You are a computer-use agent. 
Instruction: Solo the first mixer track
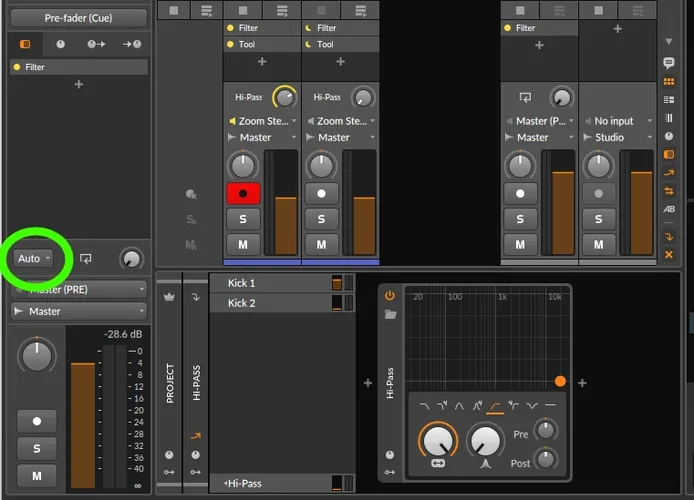242,219
